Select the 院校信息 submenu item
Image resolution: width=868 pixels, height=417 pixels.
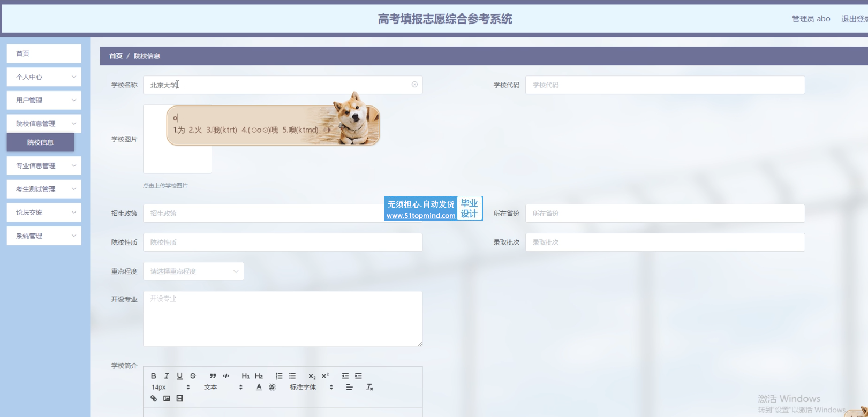(x=40, y=142)
